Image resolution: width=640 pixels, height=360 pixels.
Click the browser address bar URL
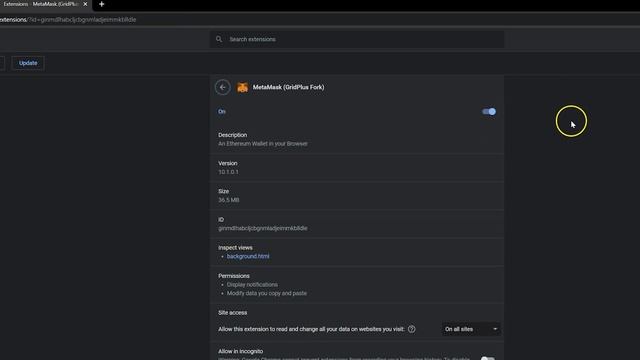[x=68, y=20]
